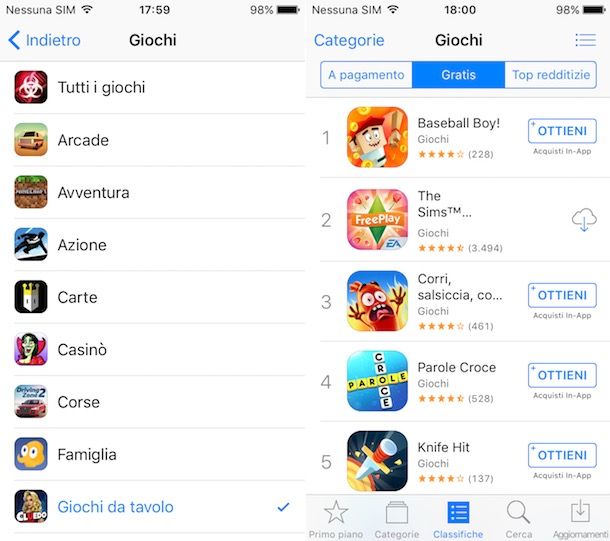This screenshot has height=541, width=610.
Task: Download The Sims FreePlay via cloud icon
Action: pos(584,220)
